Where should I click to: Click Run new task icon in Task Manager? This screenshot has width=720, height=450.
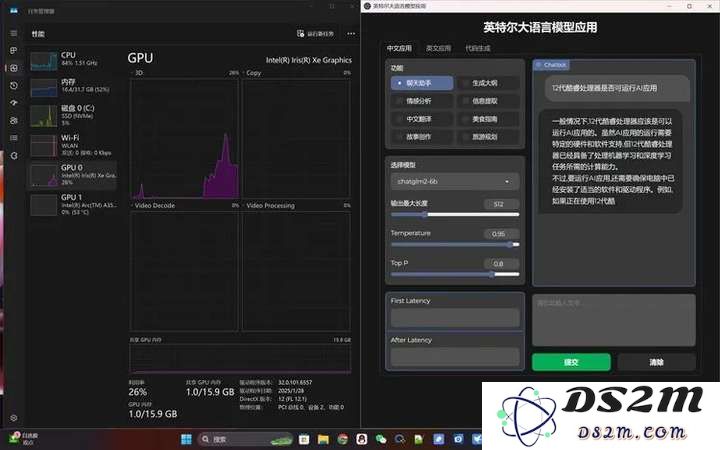(x=301, y=34)
